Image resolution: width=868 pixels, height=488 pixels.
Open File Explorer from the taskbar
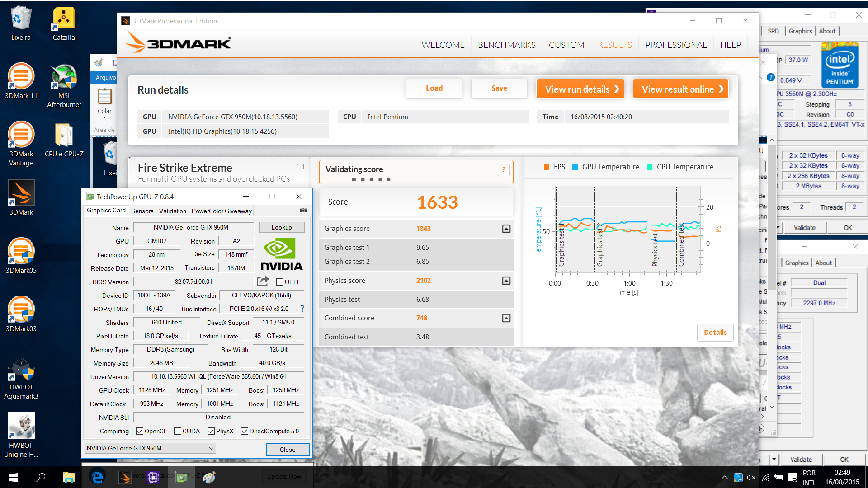[x=69, y=477]
